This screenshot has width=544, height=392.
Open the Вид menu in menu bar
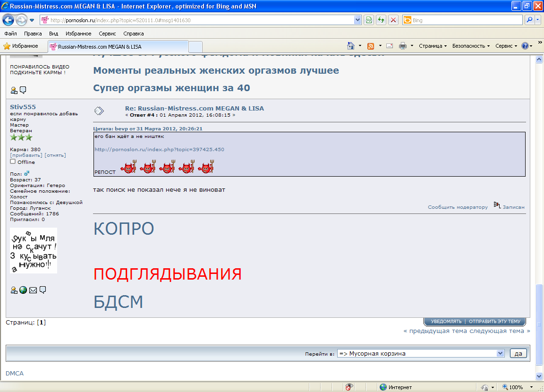tap(53, 34)
